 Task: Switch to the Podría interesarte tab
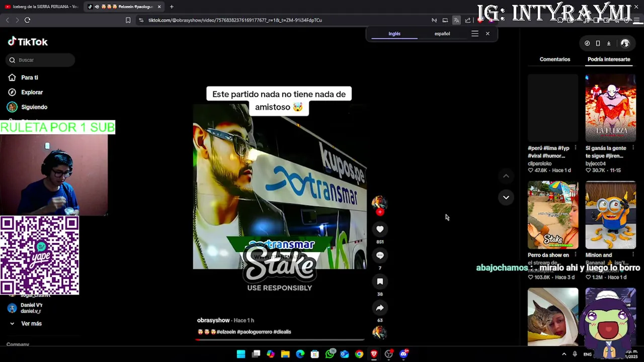(x=609, y=59)
